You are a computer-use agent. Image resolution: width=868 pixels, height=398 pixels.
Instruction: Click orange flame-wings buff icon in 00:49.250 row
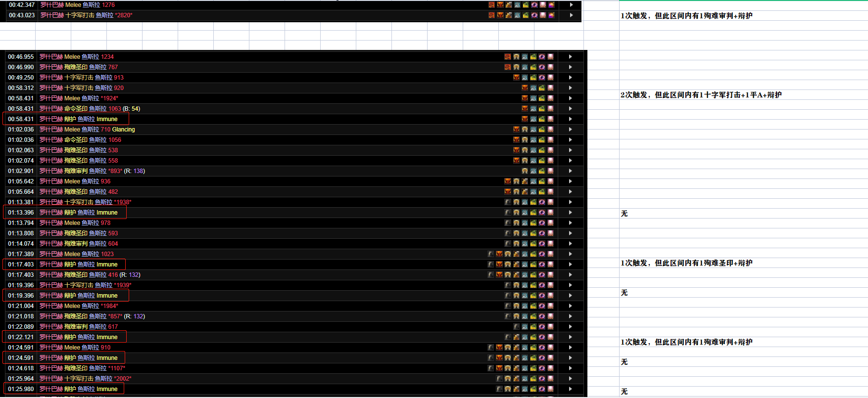pyautogui.click(x=516, y=78)
